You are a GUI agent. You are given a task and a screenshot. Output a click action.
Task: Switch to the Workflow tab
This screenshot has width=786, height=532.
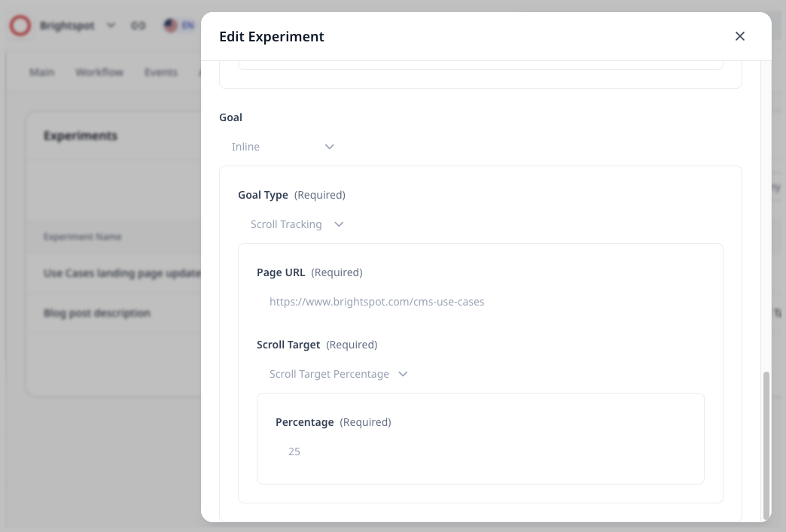click(x=99, y=72)
